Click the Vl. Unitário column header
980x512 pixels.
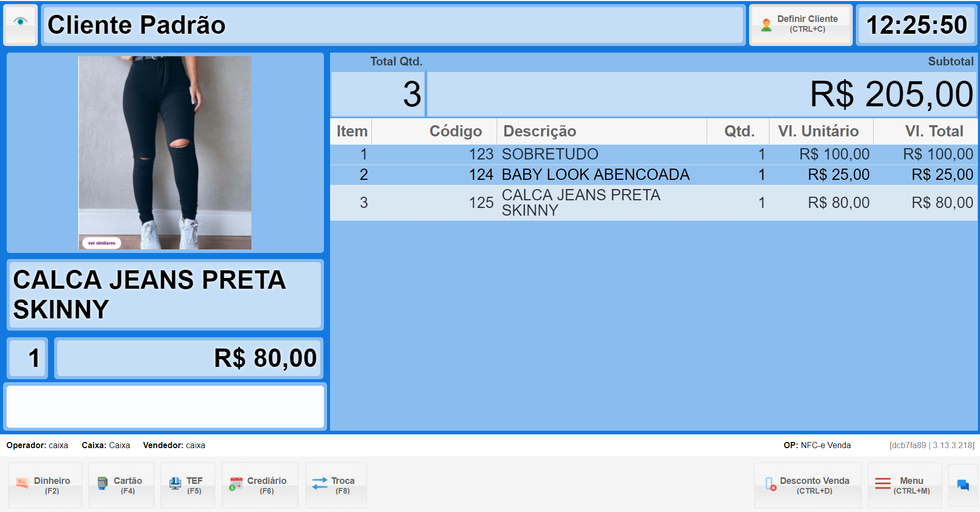[x=821, y=131]
